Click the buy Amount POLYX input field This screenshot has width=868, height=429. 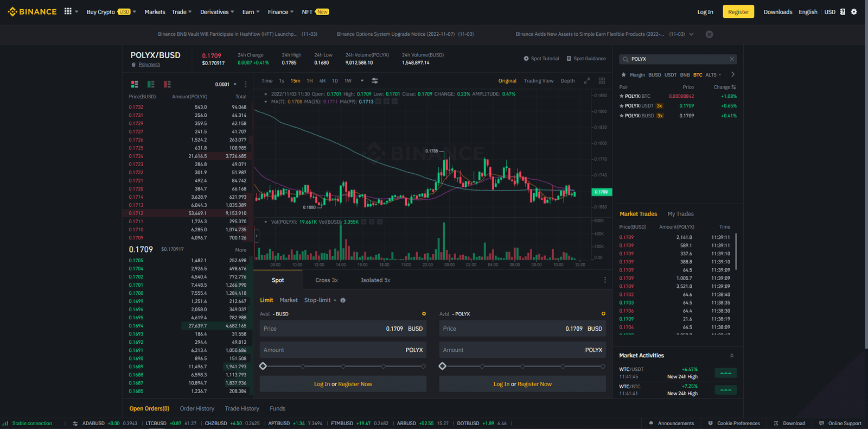(343, 350)
